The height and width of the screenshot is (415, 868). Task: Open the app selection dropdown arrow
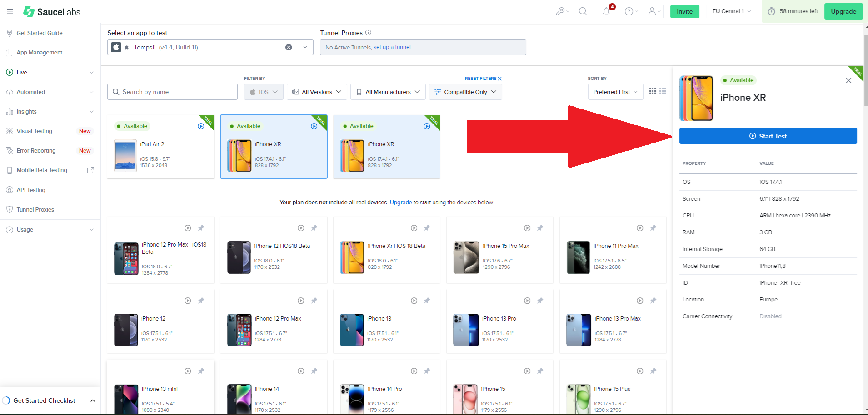(305, 47)
